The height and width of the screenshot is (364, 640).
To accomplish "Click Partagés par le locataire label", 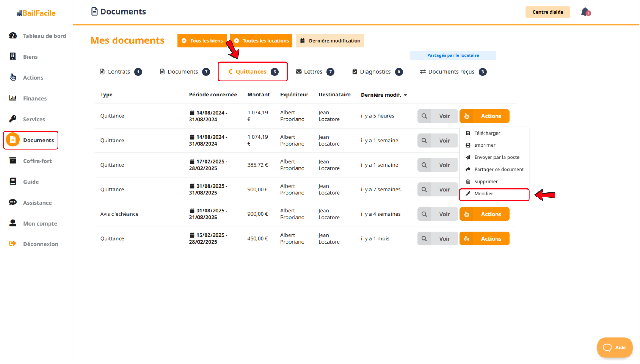I will tap(453, 55).
